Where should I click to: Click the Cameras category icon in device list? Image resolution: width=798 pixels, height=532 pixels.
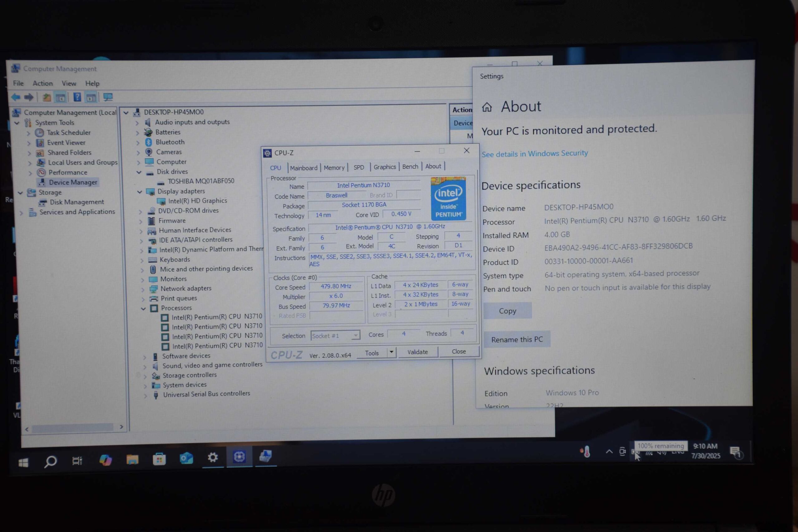pos(149,152)
